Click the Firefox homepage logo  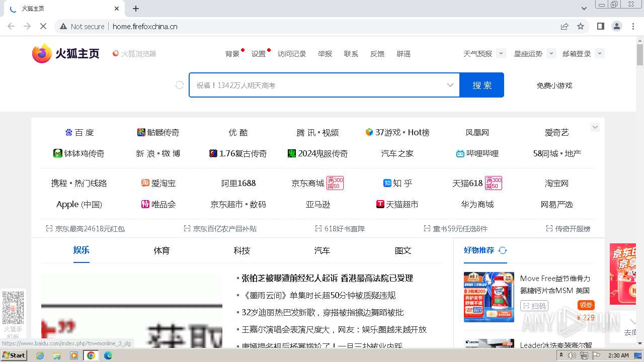pyautogui.click(x=66, y=53)
